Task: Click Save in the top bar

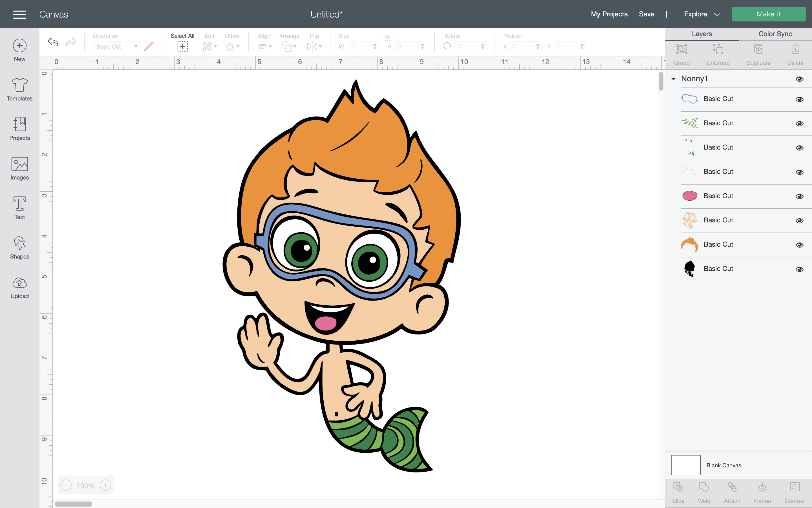Action: 646,14
